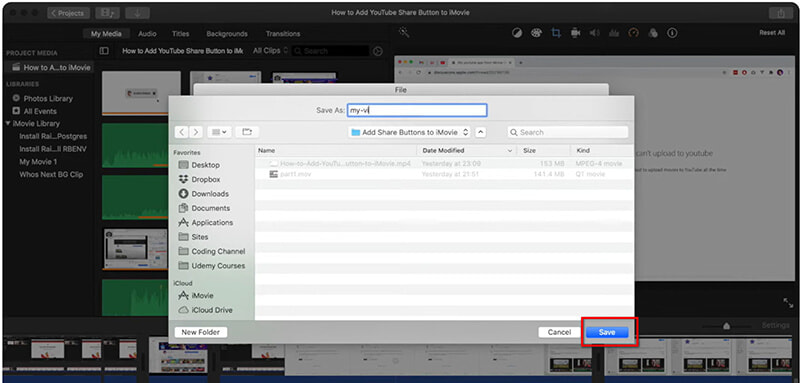The image size is (800, 383).
Task: Open Desktop in the Favorites sidebar
Action: 199,165
